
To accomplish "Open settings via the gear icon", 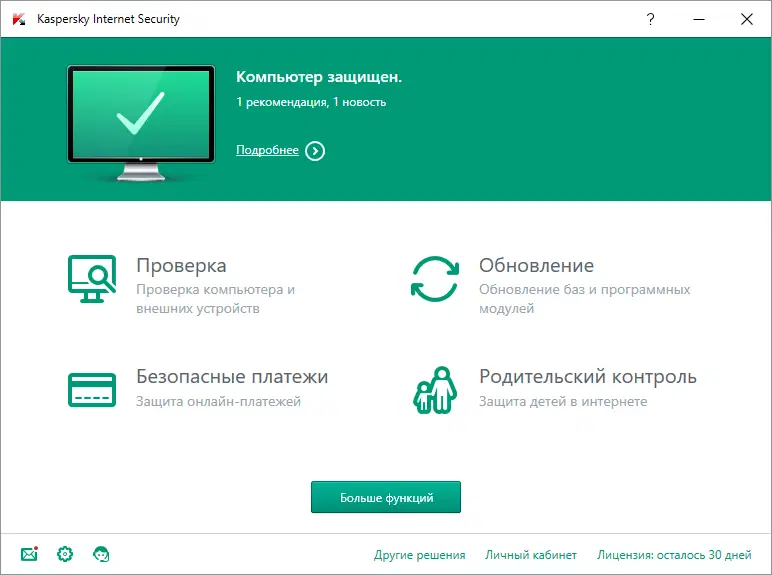I will pyautogui.click(x=65, y=554).
